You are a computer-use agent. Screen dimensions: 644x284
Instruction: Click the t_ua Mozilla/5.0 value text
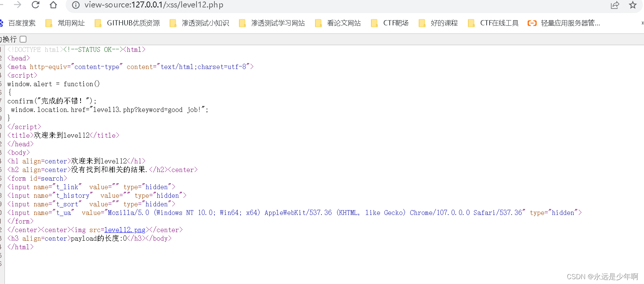(x=315, y=213)
